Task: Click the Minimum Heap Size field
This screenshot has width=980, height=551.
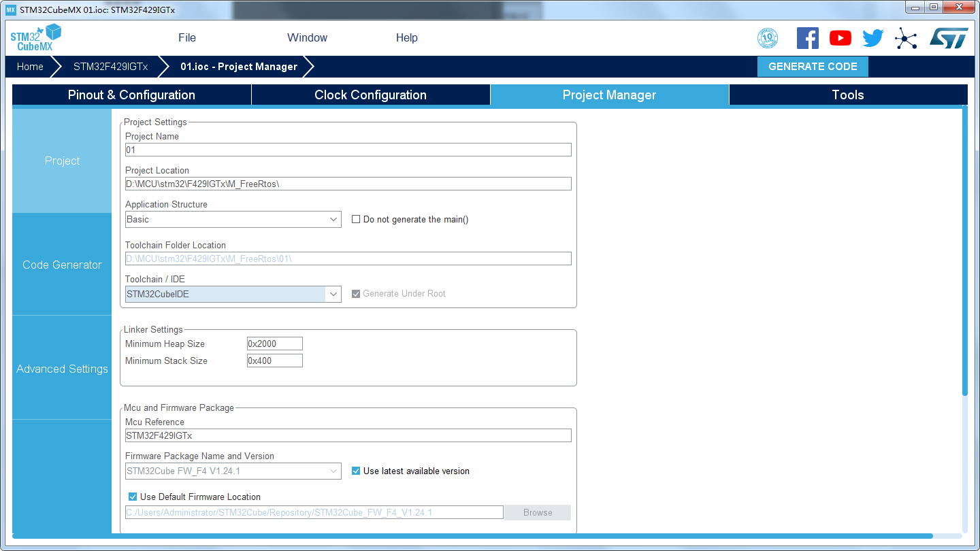Action: coord(275,344)
